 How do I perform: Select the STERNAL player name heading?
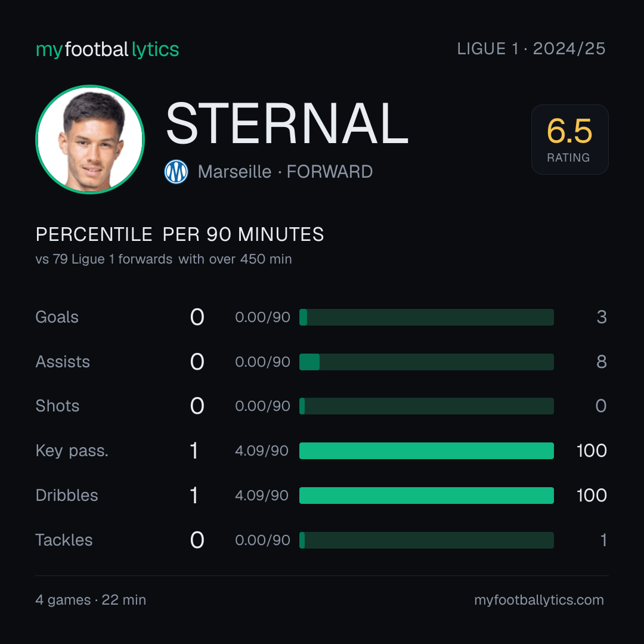coord(287,123)
